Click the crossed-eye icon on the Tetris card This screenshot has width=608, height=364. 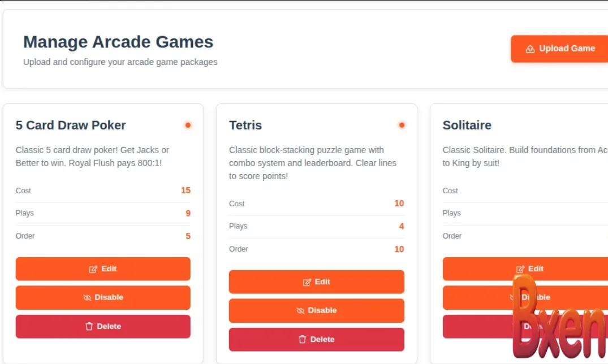click(300, 311)
